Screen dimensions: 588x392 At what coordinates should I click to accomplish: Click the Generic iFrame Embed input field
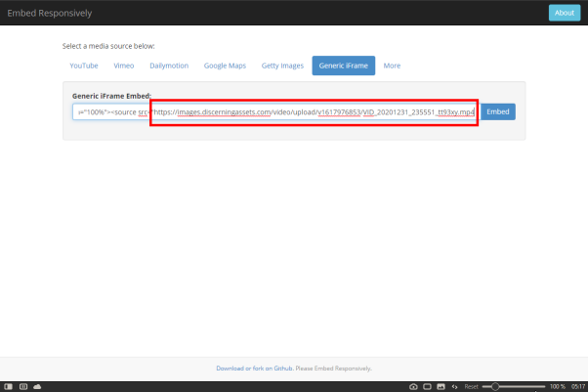(275, 111)
